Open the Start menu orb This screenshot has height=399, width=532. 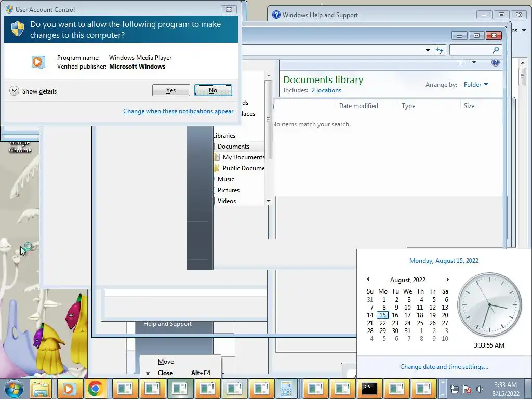click(14, 389)
